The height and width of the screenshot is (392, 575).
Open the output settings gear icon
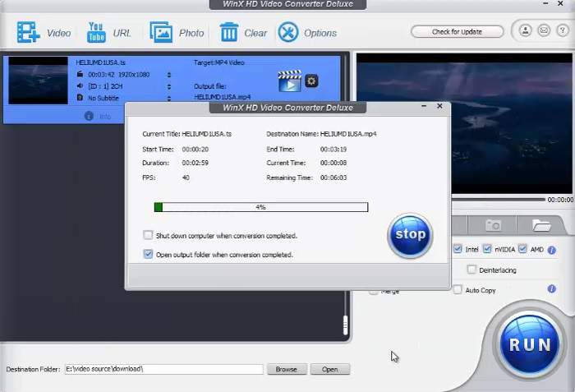(311, 81)
